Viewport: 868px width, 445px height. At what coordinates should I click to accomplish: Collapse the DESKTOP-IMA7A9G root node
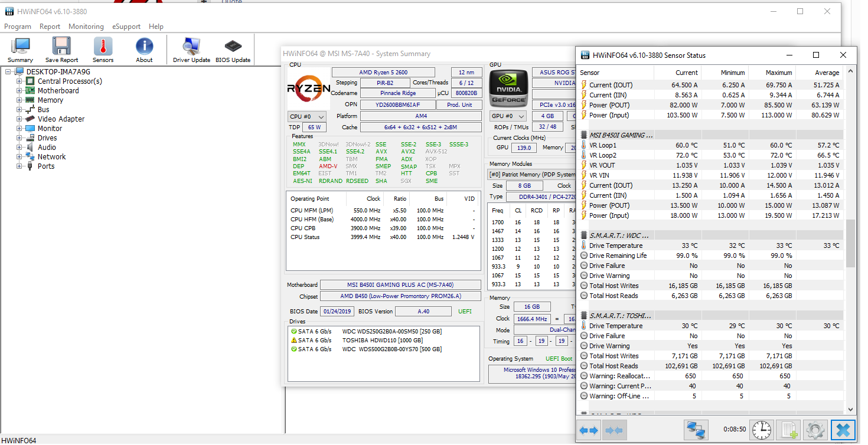8,72
